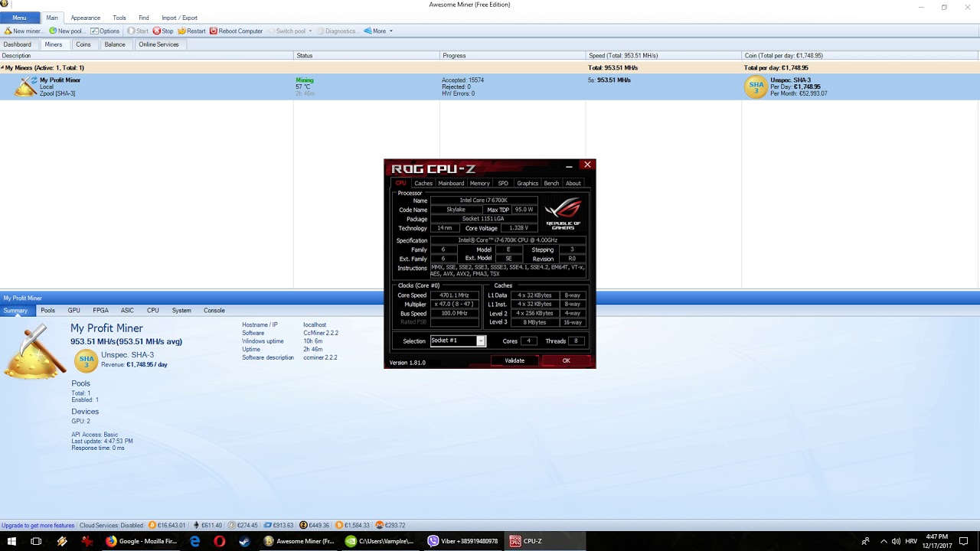Switch to the Dashboard tab
The image size is (980, 551).
[18, 44]
